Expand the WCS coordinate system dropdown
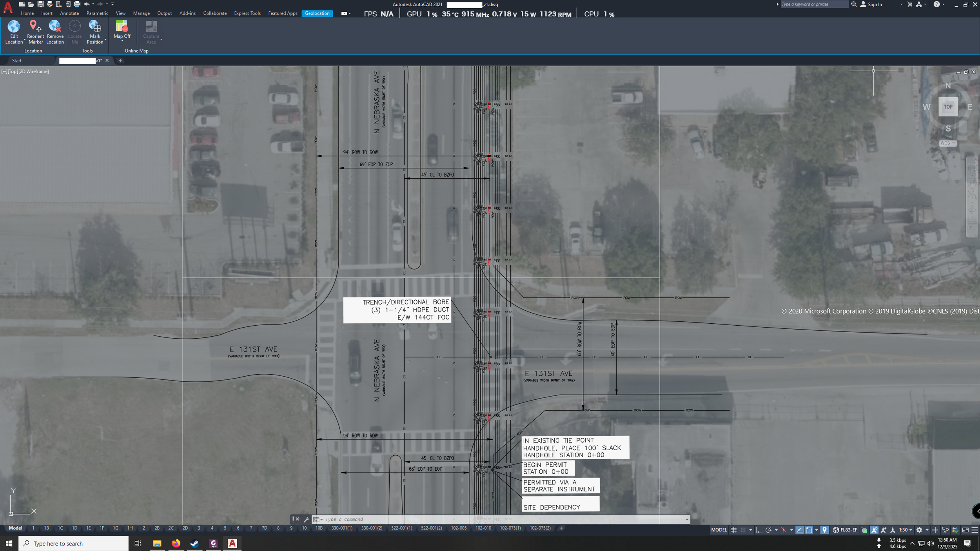Image resolution: width=980 pixels, height=551 pixels. (947, 143)
